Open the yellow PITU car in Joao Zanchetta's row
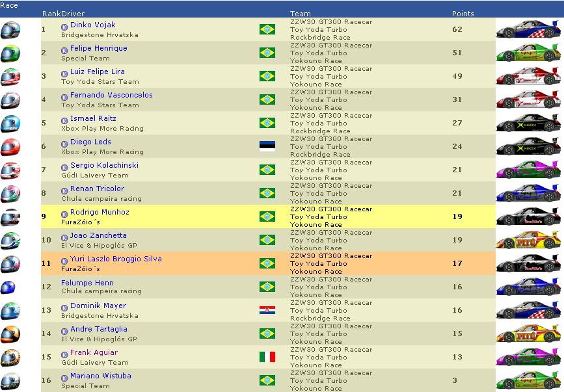The height and width of the screenshot is (392, 564). click(528, 240)
